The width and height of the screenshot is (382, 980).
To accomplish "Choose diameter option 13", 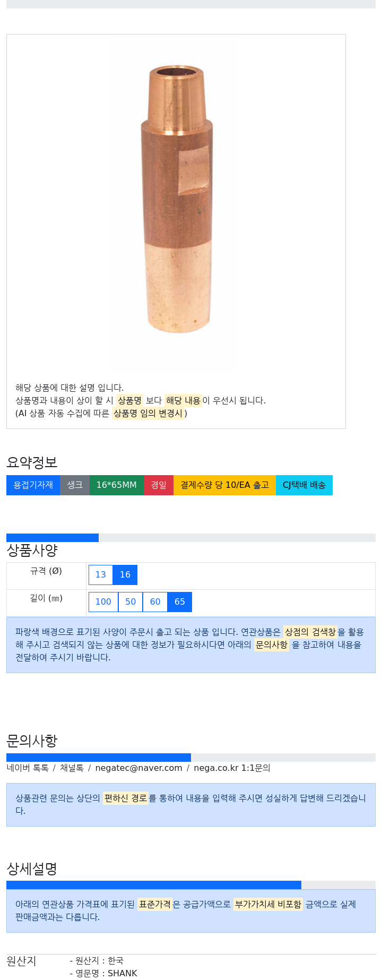I will tap(101, 575).
